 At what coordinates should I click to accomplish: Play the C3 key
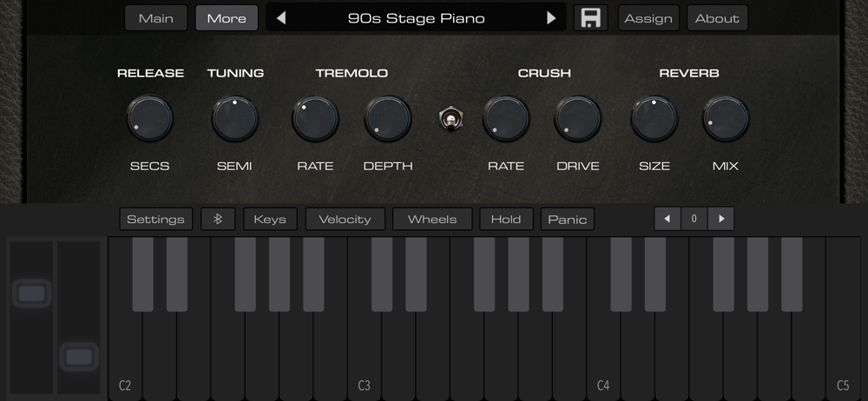[x=365, y=354]
